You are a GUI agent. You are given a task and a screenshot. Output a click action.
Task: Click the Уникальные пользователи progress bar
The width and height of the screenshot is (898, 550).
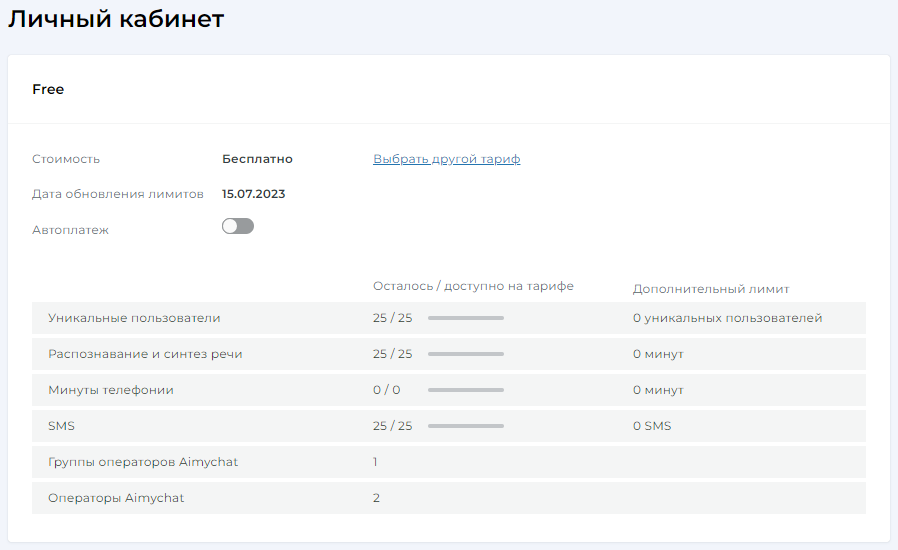(x=466, y=318)
